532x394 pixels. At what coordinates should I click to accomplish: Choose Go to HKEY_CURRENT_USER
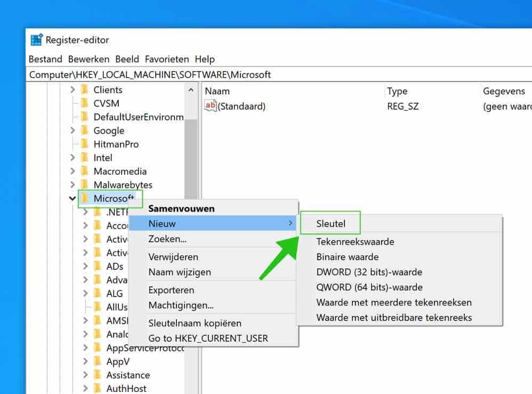tap(213, 338)
